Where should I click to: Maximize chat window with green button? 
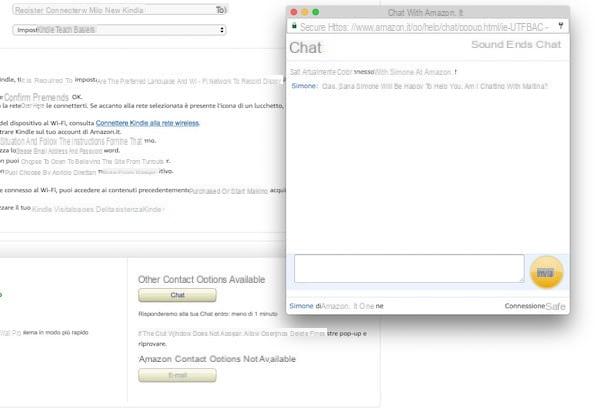coord(316,12)
